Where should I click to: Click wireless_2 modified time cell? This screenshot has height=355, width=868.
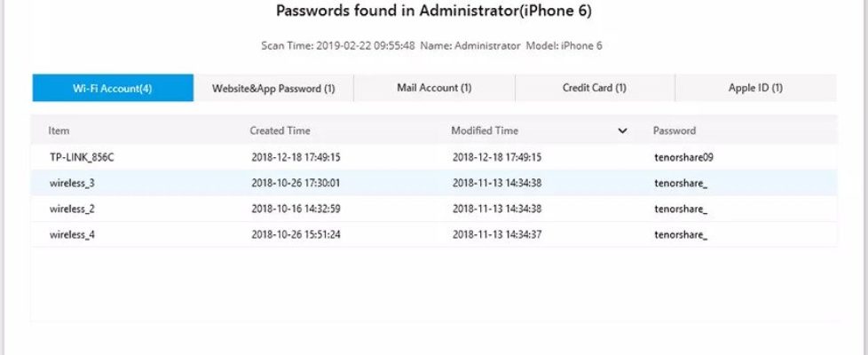tap(497, 209)
